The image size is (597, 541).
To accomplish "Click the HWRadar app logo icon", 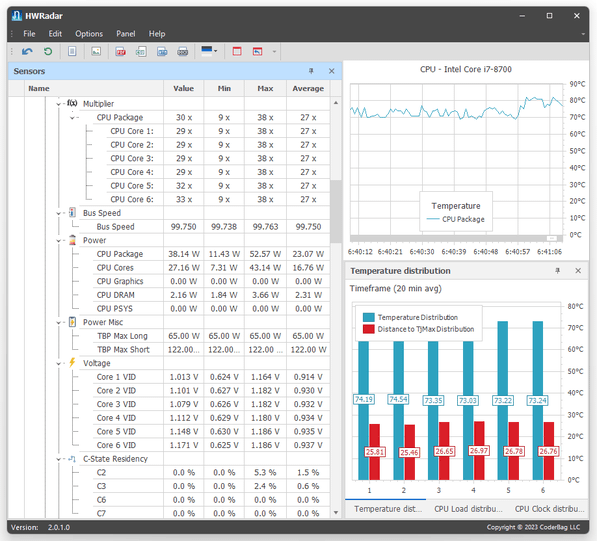I will (x=16, y=16).
